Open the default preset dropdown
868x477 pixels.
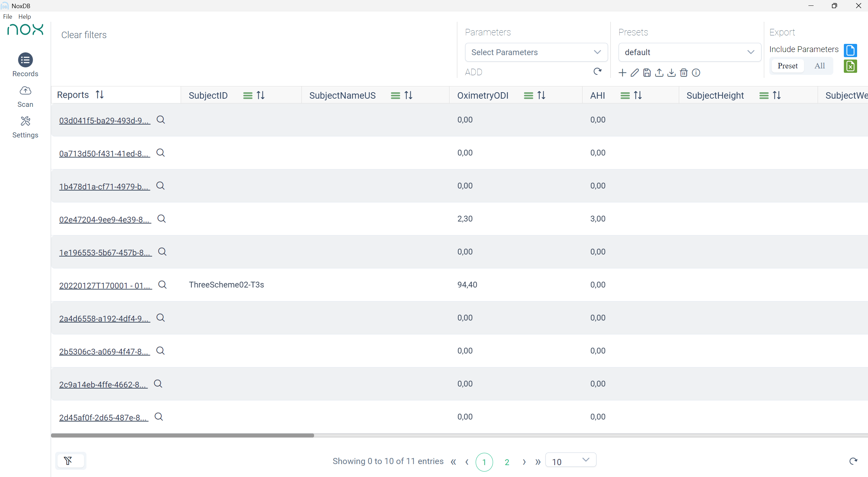tap(688, 52)
